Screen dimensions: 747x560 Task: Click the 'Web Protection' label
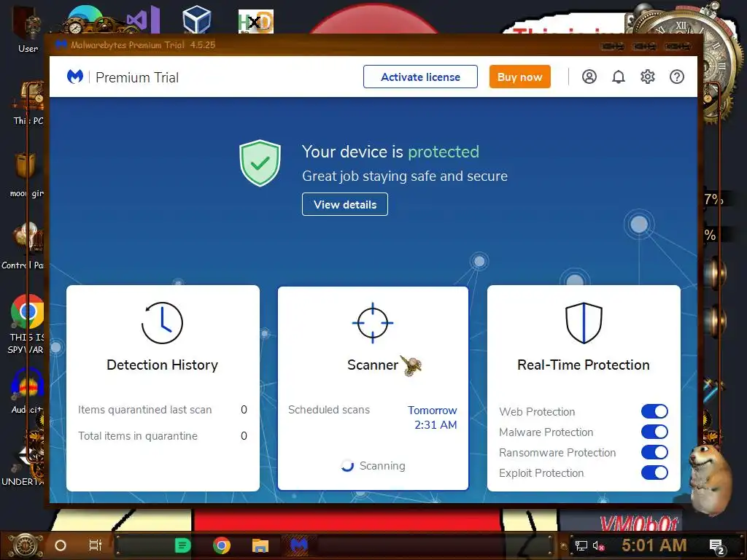click(537, 411)
